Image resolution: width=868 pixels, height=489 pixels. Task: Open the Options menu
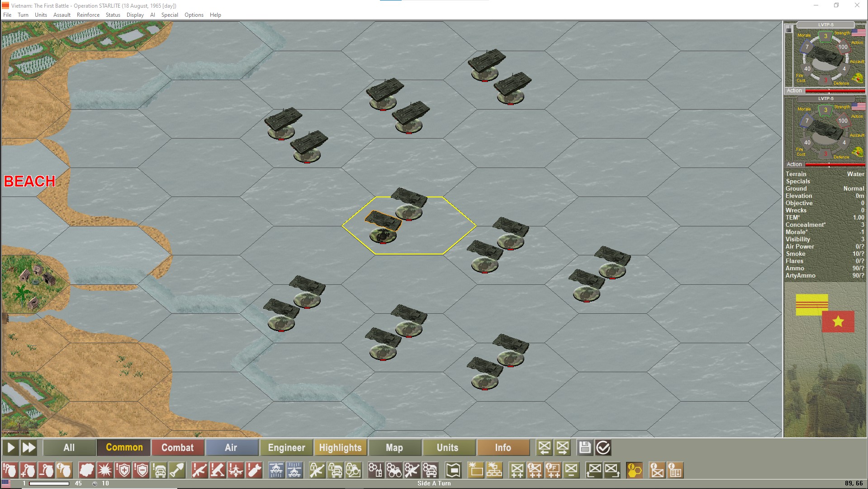click(x=194, y=14)
